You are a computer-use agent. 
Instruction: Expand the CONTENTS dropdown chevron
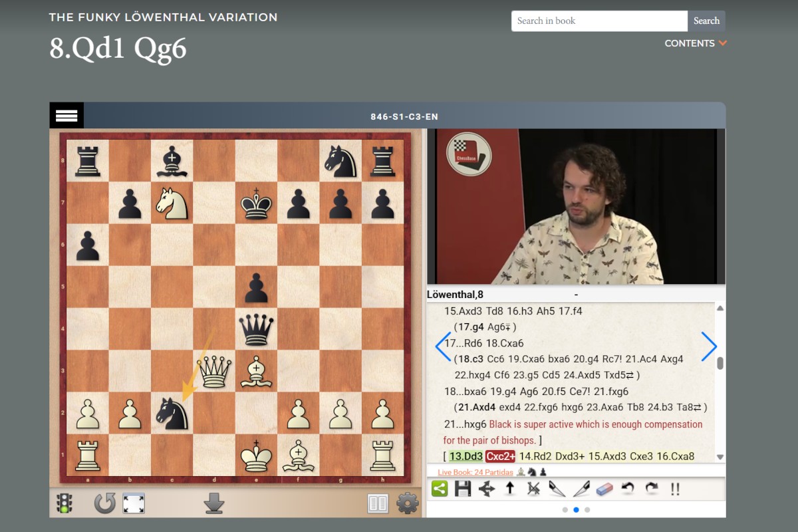tap(722, 43)
